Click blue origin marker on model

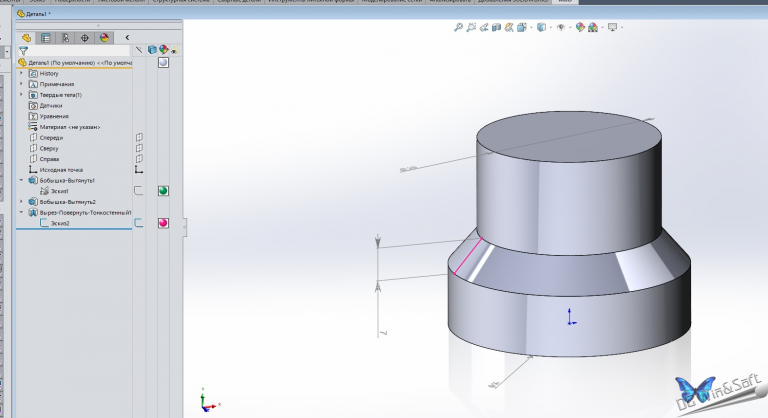(571, 317)
